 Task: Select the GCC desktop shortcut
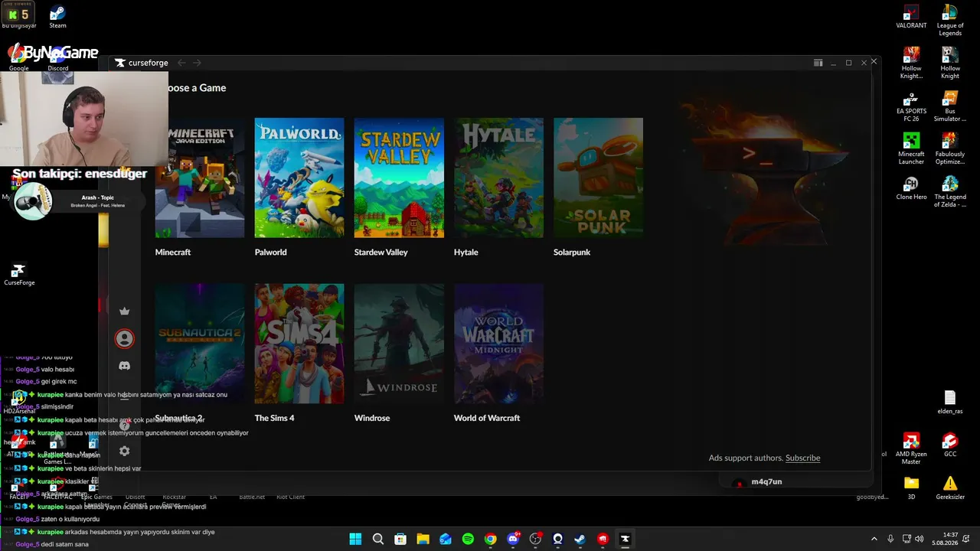pos(950,445)
